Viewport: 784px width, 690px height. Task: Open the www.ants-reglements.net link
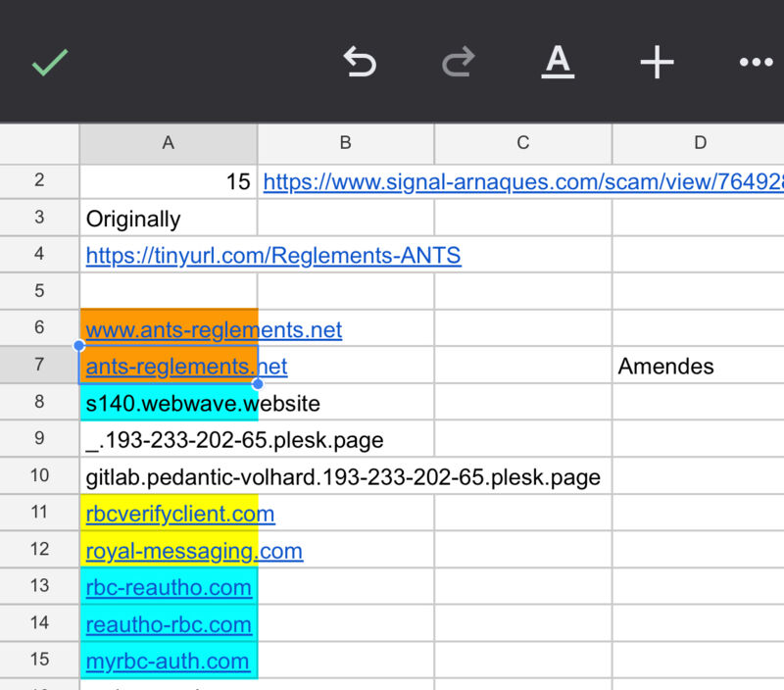(x=214, y=330)
